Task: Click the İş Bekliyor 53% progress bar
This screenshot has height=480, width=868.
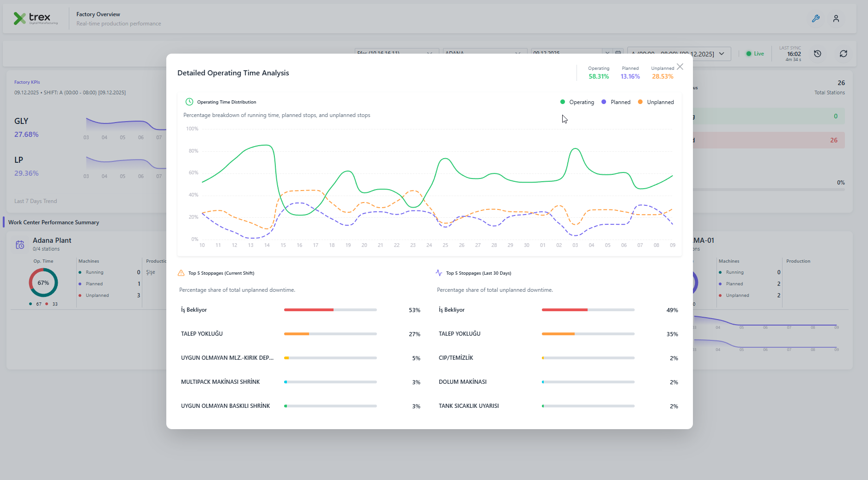Action: coord(330,310)
